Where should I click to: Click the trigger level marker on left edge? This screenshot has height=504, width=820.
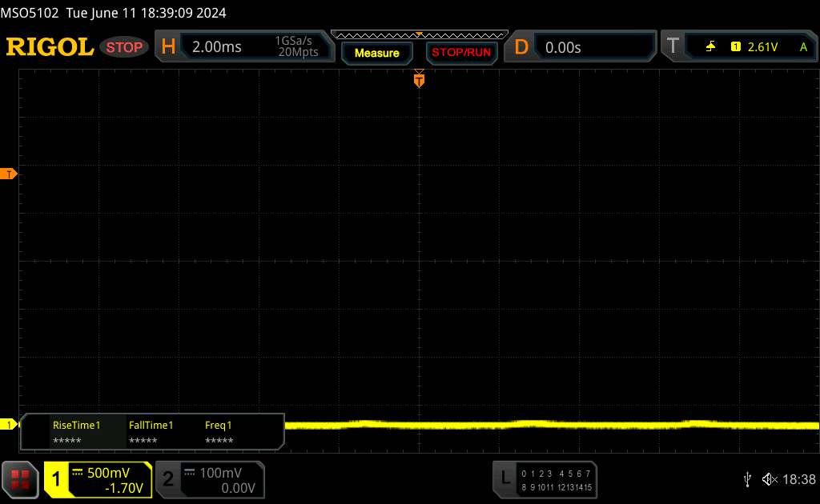click(8, 174)
